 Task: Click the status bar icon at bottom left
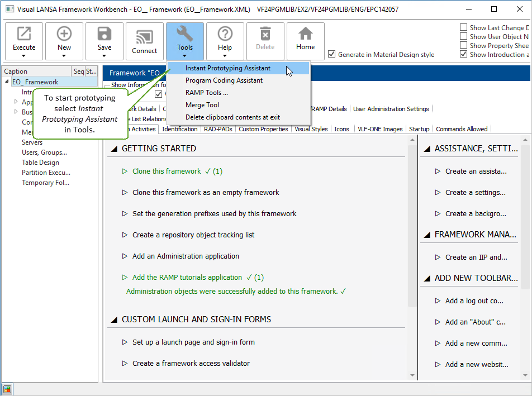(7, 389)
